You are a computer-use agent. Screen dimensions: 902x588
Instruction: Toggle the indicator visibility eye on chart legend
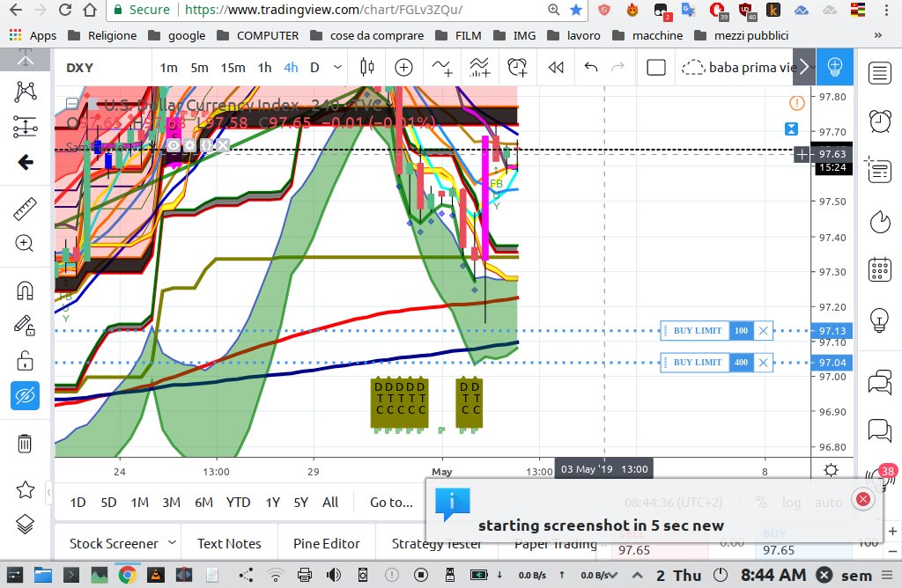(x=174, y=145)
